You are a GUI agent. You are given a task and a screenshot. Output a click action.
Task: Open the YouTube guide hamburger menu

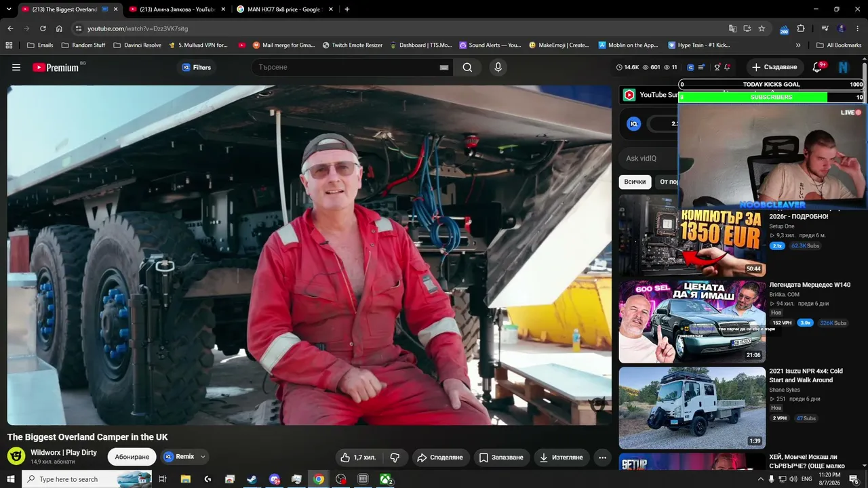[16, 67]
